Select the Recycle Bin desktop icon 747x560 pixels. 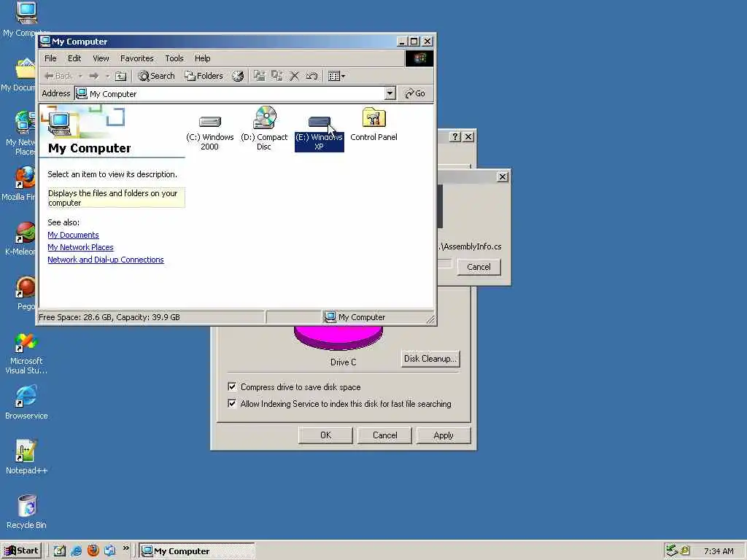pos(27,512)
